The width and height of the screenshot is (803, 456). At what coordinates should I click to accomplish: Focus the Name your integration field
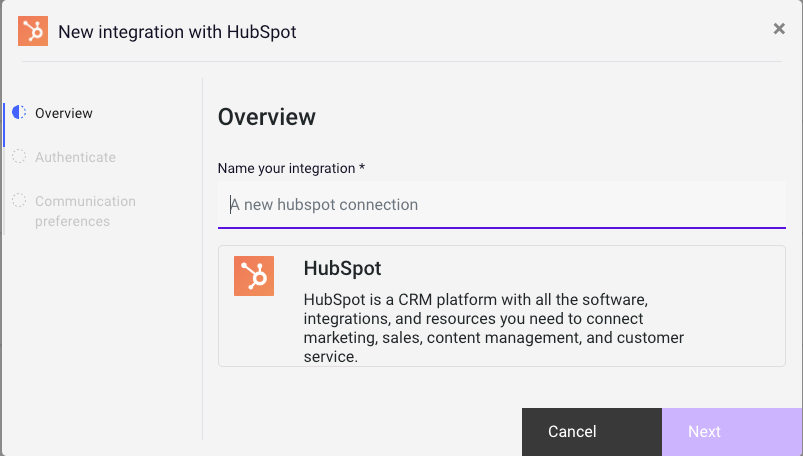(x=502, y=204)
